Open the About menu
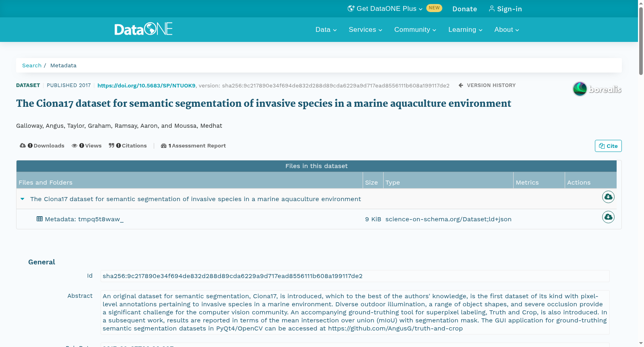 (507, 29)
